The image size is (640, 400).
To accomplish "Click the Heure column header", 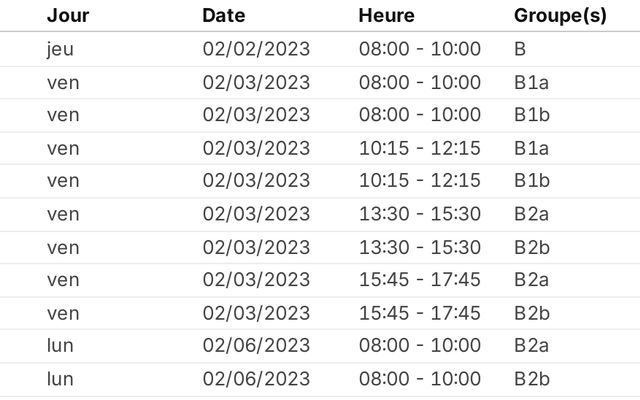I will pyautogui.click(x=386, y=16).
